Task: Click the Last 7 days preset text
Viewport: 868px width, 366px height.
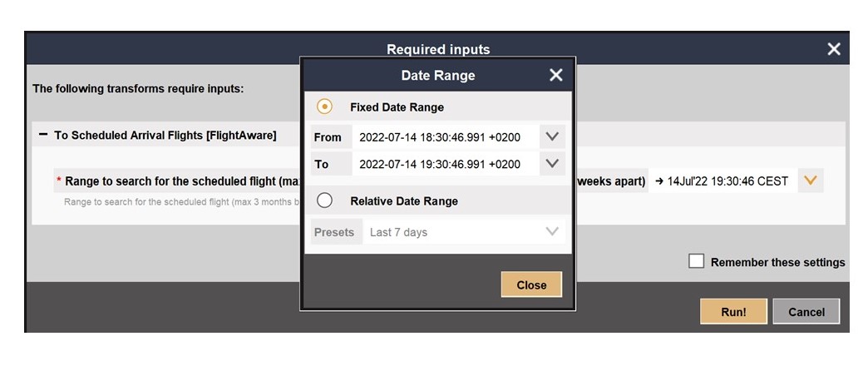Action: (x=398, y=233)
